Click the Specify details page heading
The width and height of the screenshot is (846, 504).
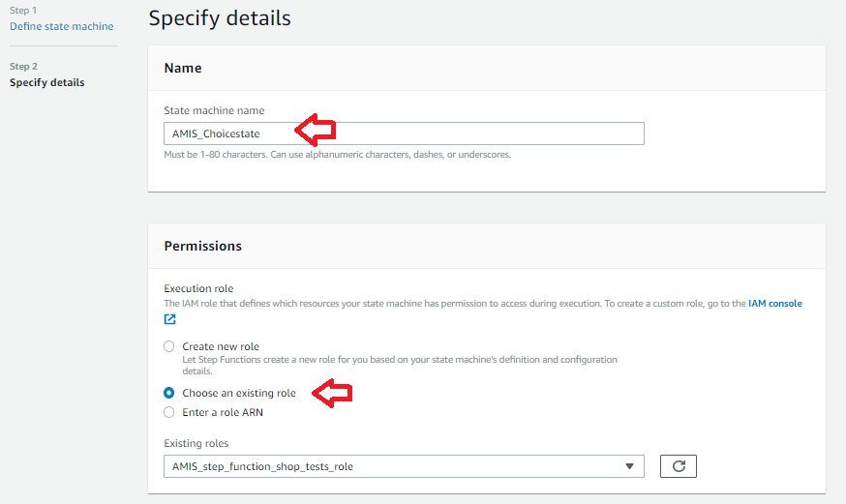pos(220,17)
